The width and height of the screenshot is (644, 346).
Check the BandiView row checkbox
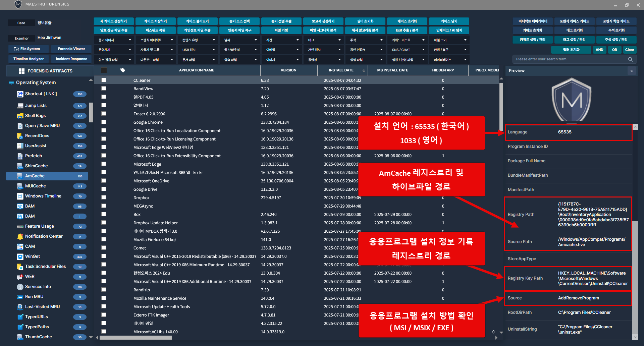click(104, 89)
